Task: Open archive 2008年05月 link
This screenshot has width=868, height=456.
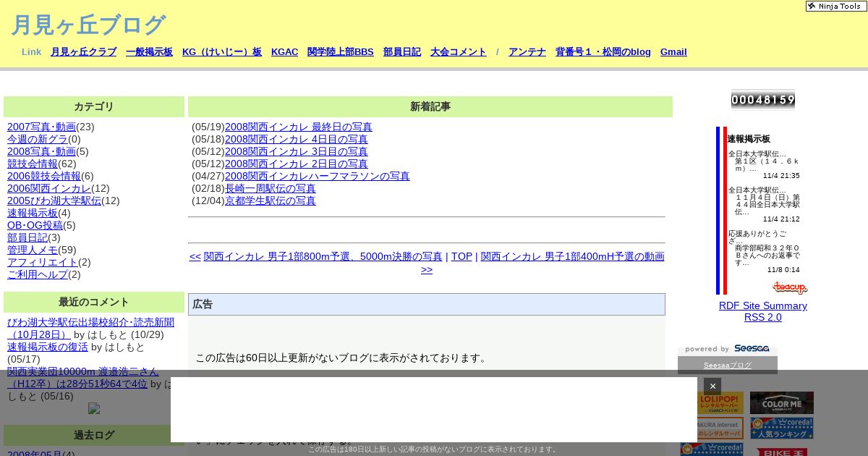Action: [x=35, y=454]
